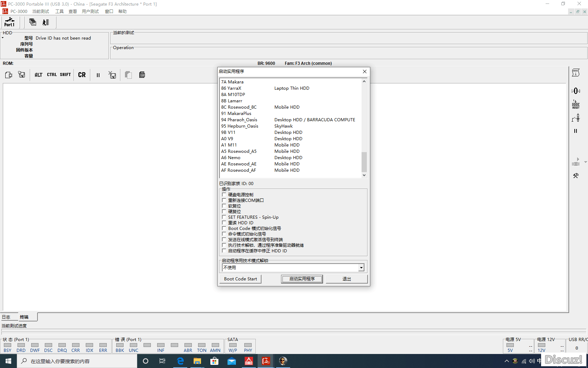Click the power switch icon in right sidebar

click(576, 118)
